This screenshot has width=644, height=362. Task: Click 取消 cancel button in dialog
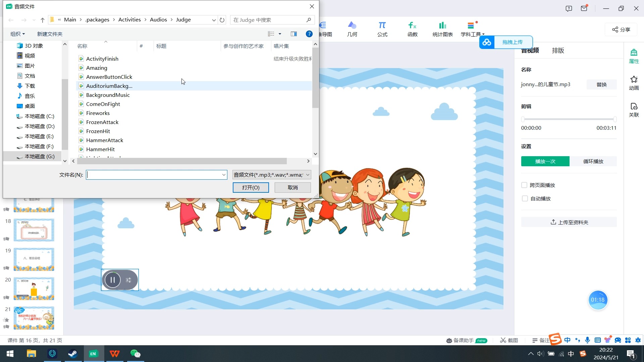coord(292,187)
